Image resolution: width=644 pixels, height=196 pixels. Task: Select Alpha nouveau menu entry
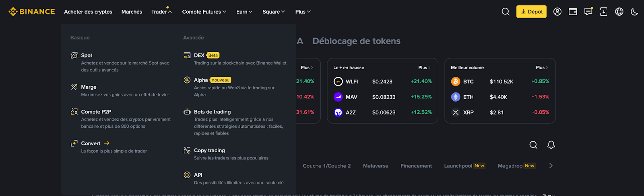coord(236,87)
